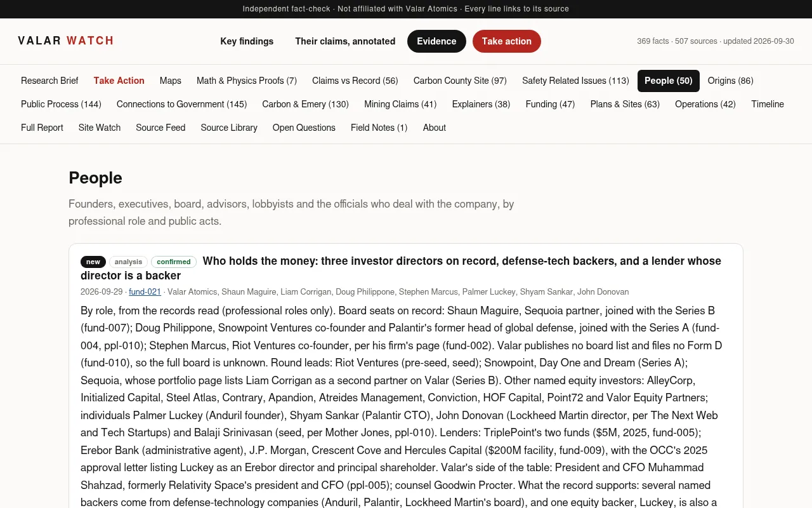
Task: Open the Source Feed tab
Action: coord(160,128)
